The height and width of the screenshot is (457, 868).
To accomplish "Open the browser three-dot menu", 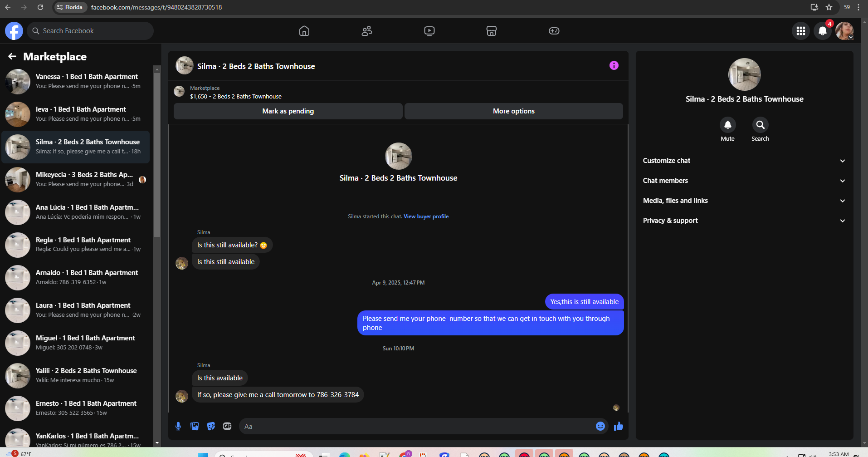I will point(858,7).
